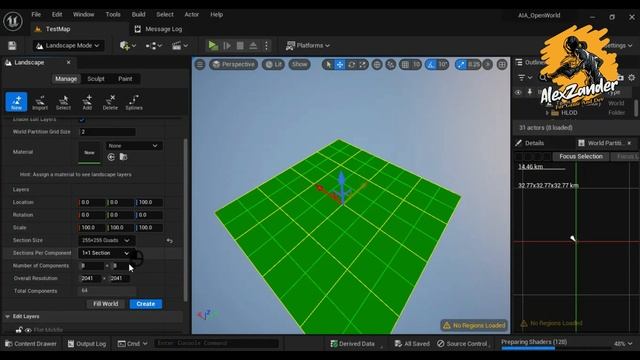Switch to the Paint tab
The width and height of the screenshot is (640, 360).
[x=125, y=79]
